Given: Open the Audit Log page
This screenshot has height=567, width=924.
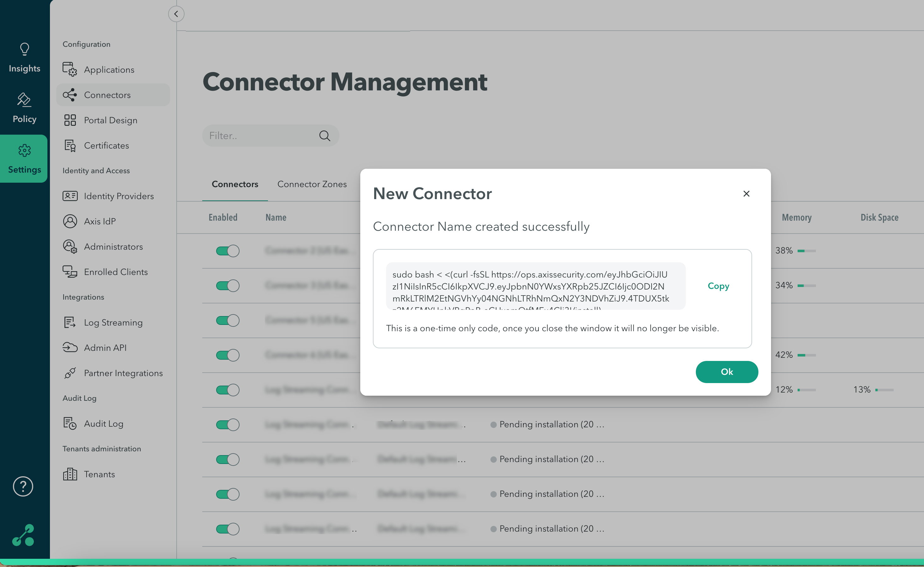Looking at the screenshot, I should click(104, 424).
